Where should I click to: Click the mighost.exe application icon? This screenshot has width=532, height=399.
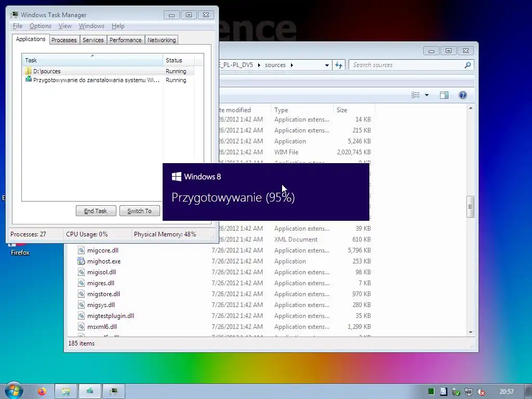tap(81, 261)
